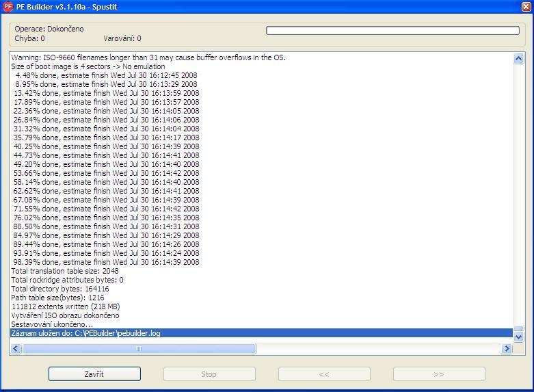Click the build progress bar
This screenshot has width=534, height=392.
pos(392,30)
